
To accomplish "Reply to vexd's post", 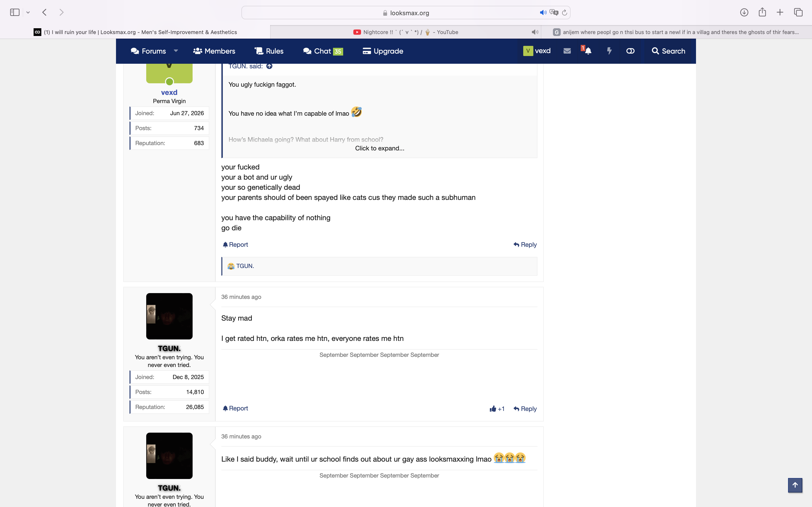I will [x=525, y=245].
